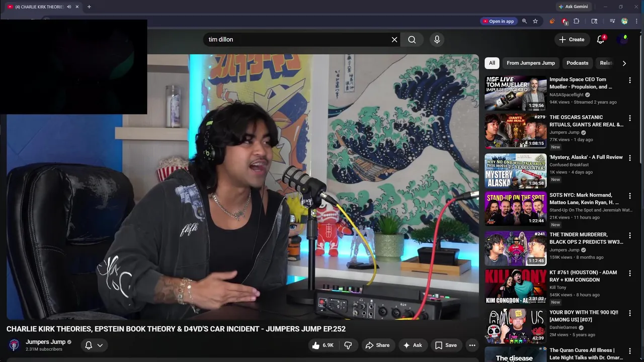Viewport: 644px width, 362px height.
Task: Open Confused Breakfast channel name
Action: coord(569,165)
